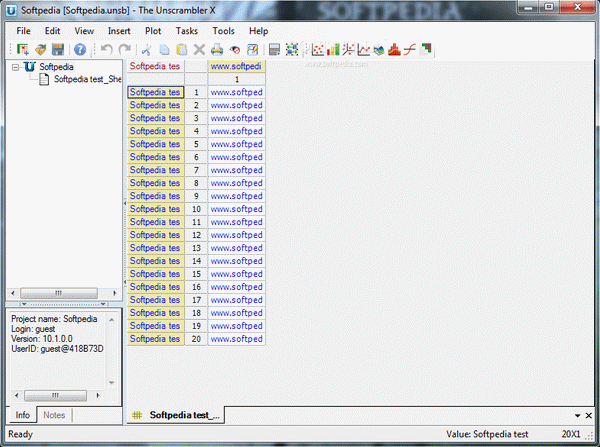Click the gray data table toolbar icon
This screenshot has height=447, width=600.
274,49
